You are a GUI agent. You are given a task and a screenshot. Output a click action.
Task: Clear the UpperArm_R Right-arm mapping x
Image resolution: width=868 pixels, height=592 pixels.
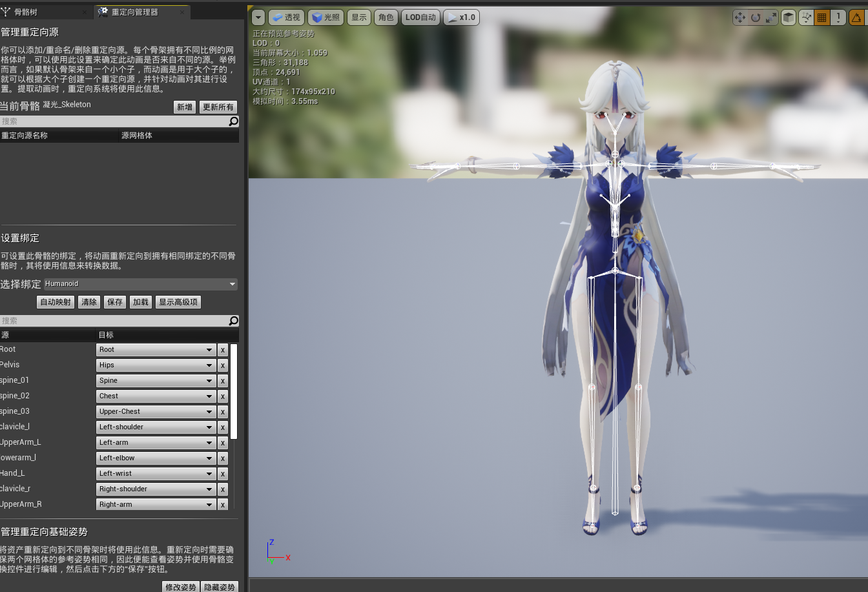[223, 505]
